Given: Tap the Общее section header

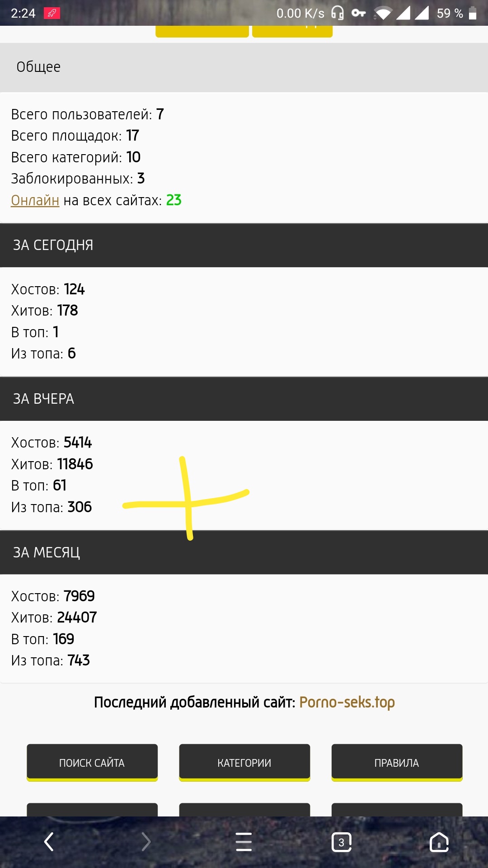Looking at the screenshot, I should [244, 67].
